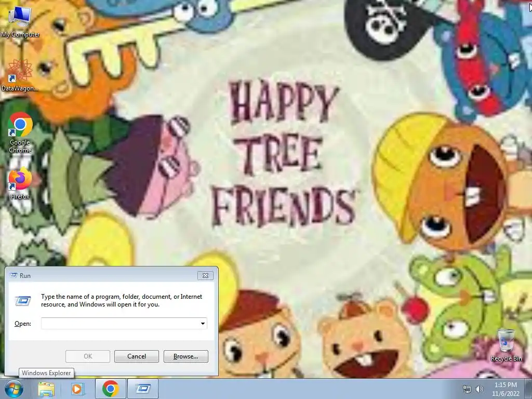This screenshot has width=532, height=399.
Task: Open Windows Explorer from the taskbar
Action: tap(46, 389)
